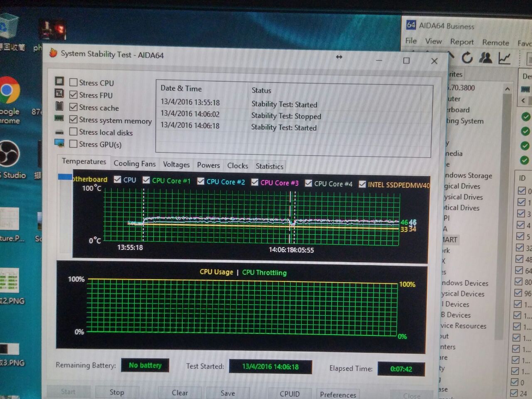Uncheck Stress cache
The height and width of the screenshot is (399, 532).
(x=74, y=107)
